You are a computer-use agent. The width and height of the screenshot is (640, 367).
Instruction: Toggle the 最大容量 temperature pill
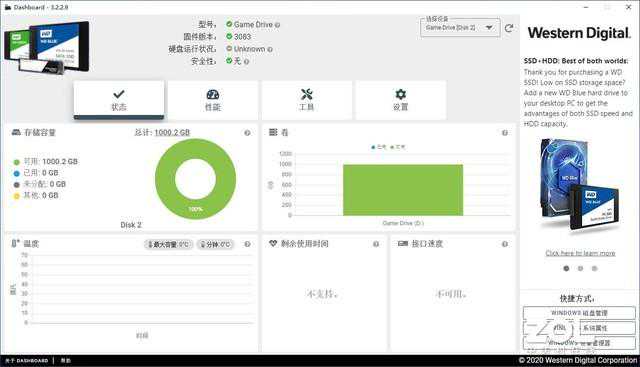(x=168, y=244)
